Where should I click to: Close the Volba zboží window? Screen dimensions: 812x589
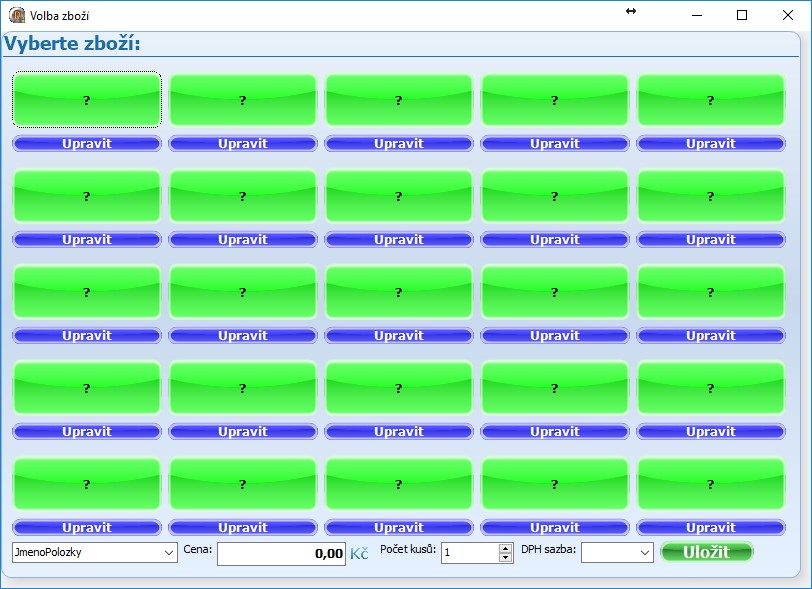pos(788,16)
